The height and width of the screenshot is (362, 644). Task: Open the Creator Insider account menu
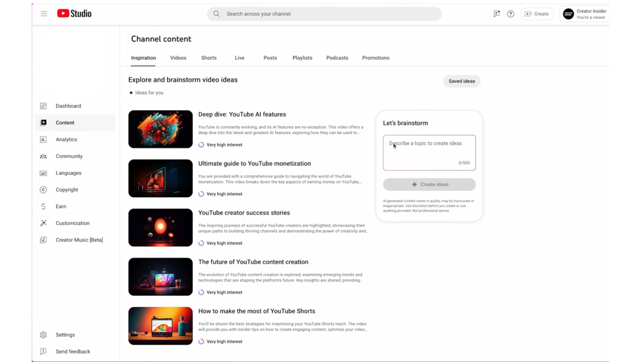point(584,14)
